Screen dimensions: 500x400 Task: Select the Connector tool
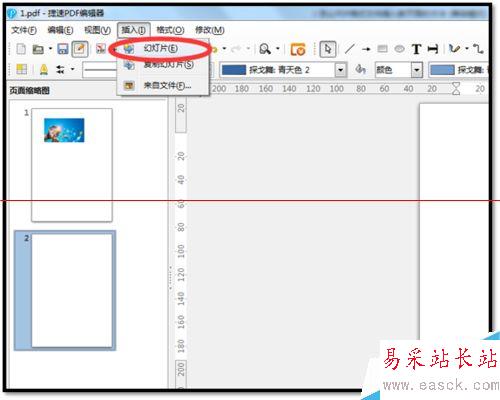click(x=478, y=49)
